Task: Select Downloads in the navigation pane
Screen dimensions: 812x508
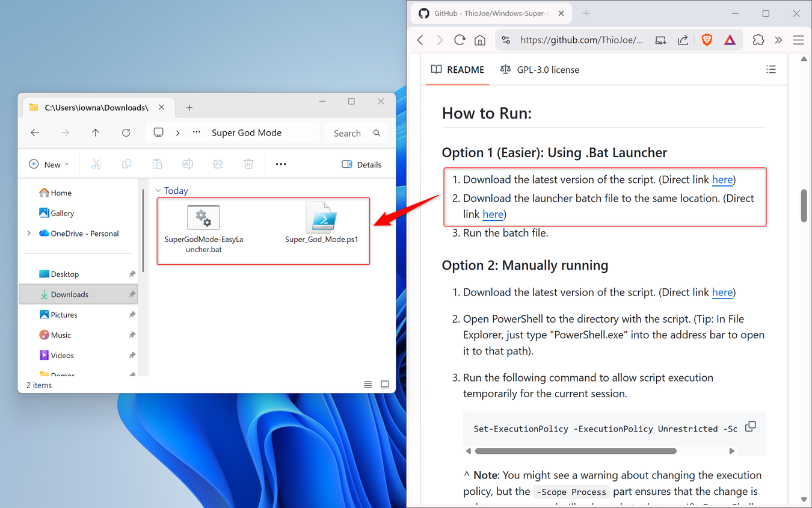Action: coord(78,294)
